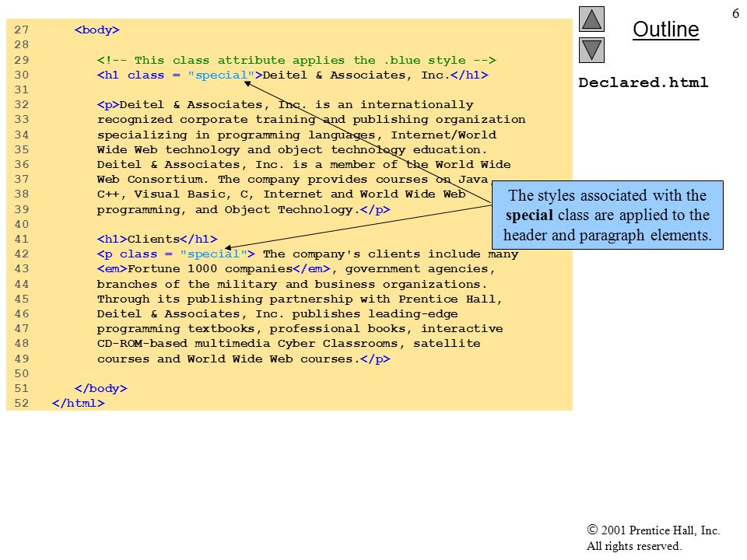Image resolution: width=747 pixels, height=560 pixels.
Task: Click line number 40
Action: [x=22, y=225]
